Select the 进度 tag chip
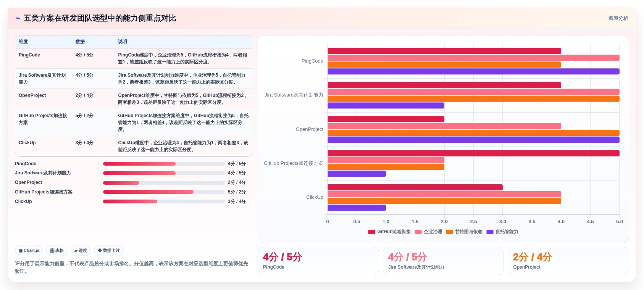Viewport: 644px width, 290px height. tap(81, 251)
